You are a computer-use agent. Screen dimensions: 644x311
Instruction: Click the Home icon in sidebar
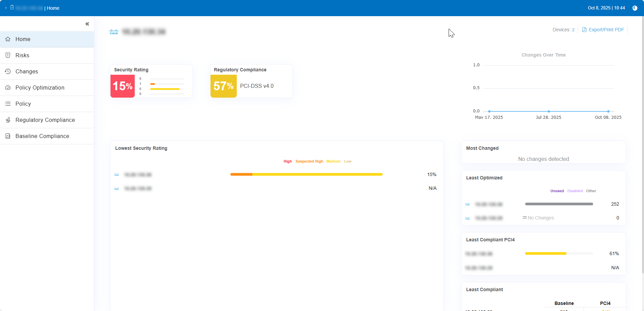(x=8, y=39)
